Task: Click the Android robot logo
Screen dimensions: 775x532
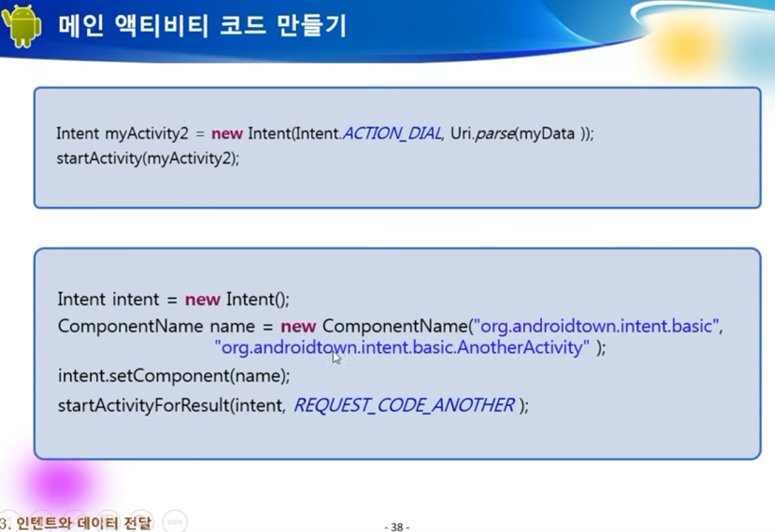Action: pos(21,26)
